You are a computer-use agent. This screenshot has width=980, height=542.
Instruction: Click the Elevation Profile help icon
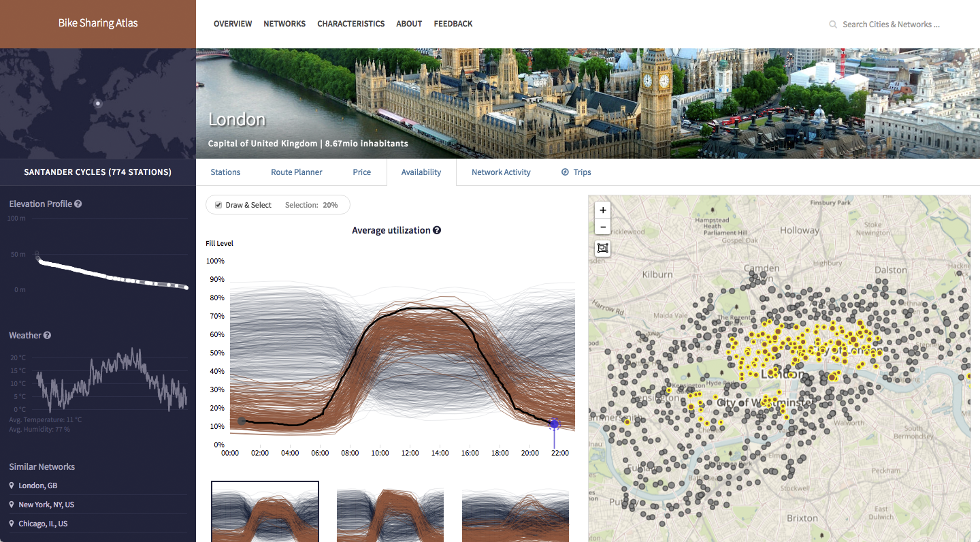point(78,204)
